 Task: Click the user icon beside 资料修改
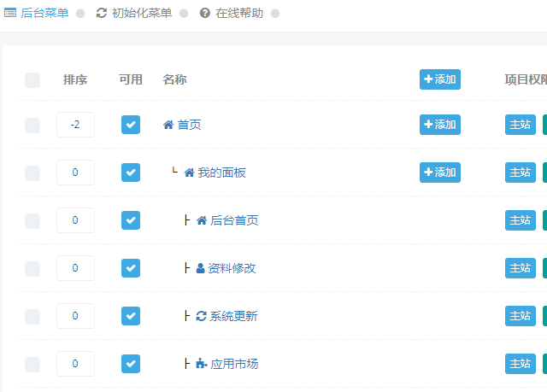pos(200,268)
